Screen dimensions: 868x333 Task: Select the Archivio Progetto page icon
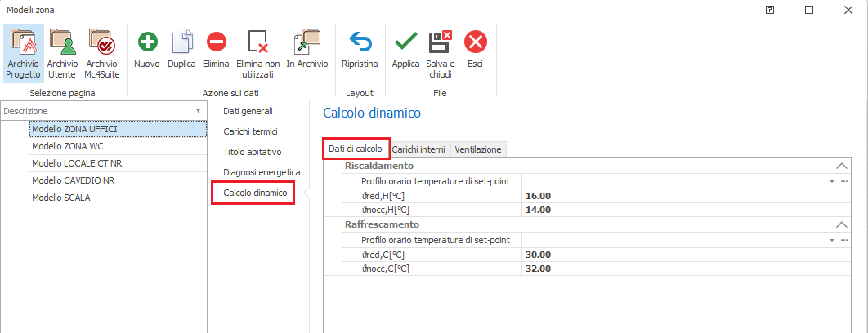tap(22, 41)
